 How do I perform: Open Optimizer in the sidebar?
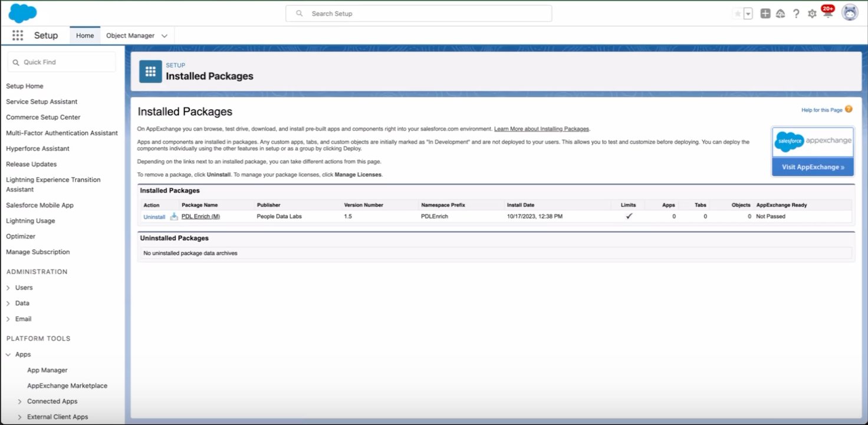coord(21,236)
